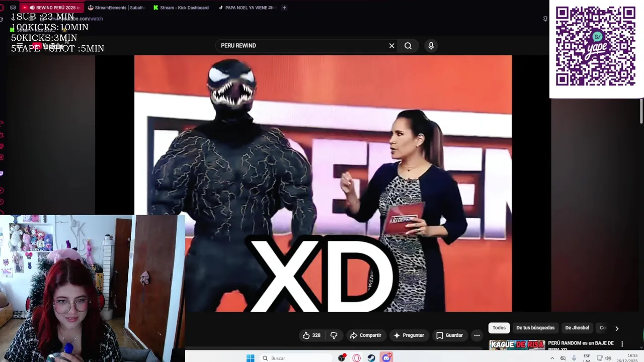Image resolution: width=644 pixels, height=362 pixels.
Task: Switch to StreamElements Subathon tab
Action: coord(116,8)
